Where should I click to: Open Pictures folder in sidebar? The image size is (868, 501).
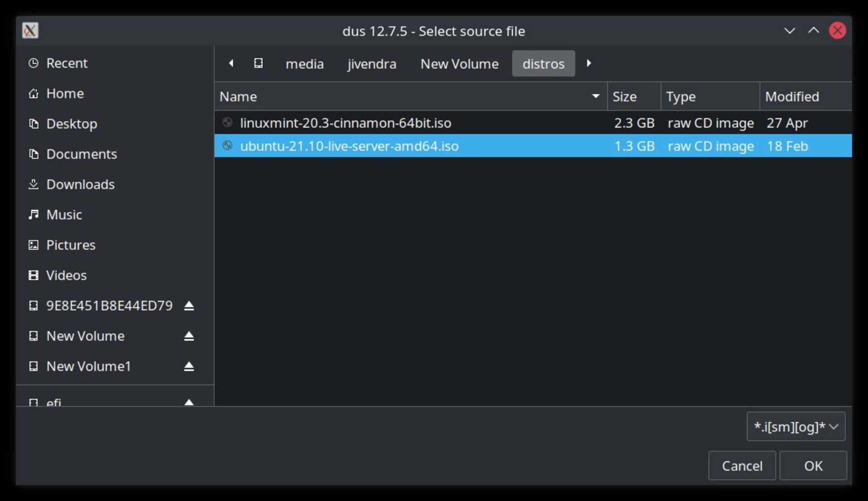[x=115, y=245]
